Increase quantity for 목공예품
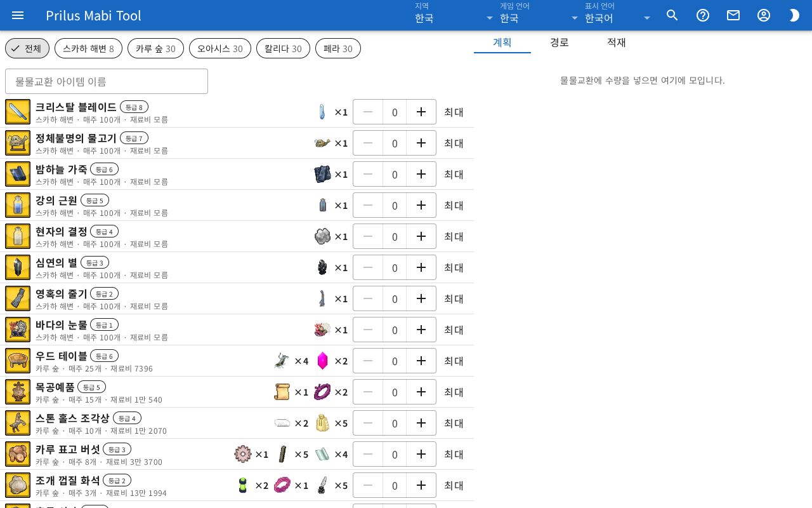812x508 pixels. pos(421,392)
